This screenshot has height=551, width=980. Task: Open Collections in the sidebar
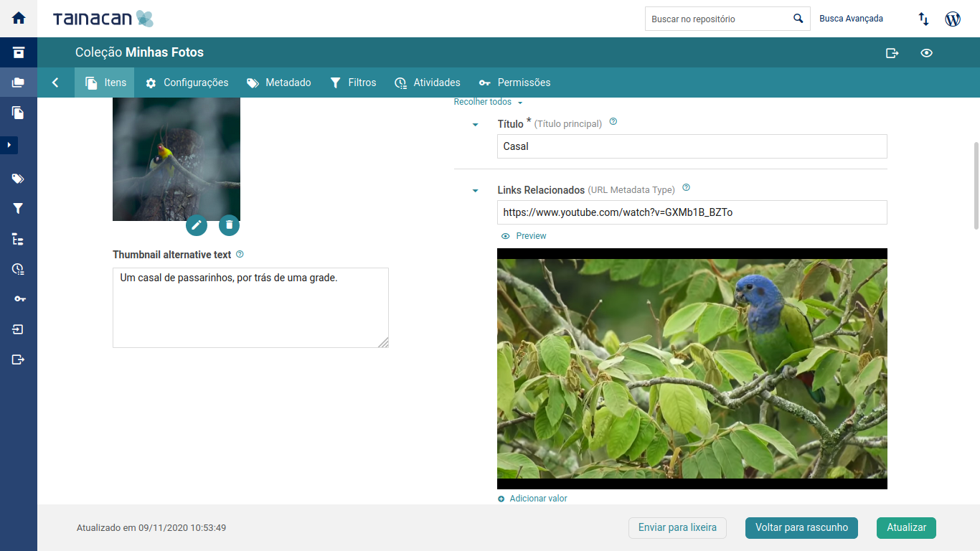pyautogui.click(x=19, y=83)
